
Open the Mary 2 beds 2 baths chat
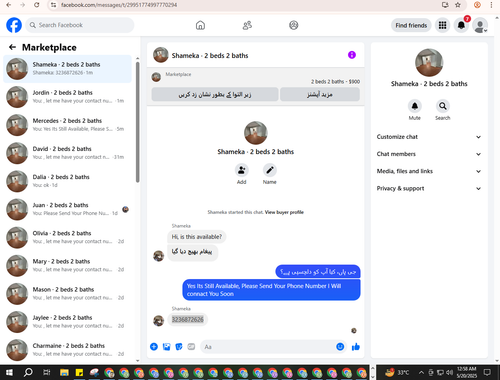[x=67, y=266]
